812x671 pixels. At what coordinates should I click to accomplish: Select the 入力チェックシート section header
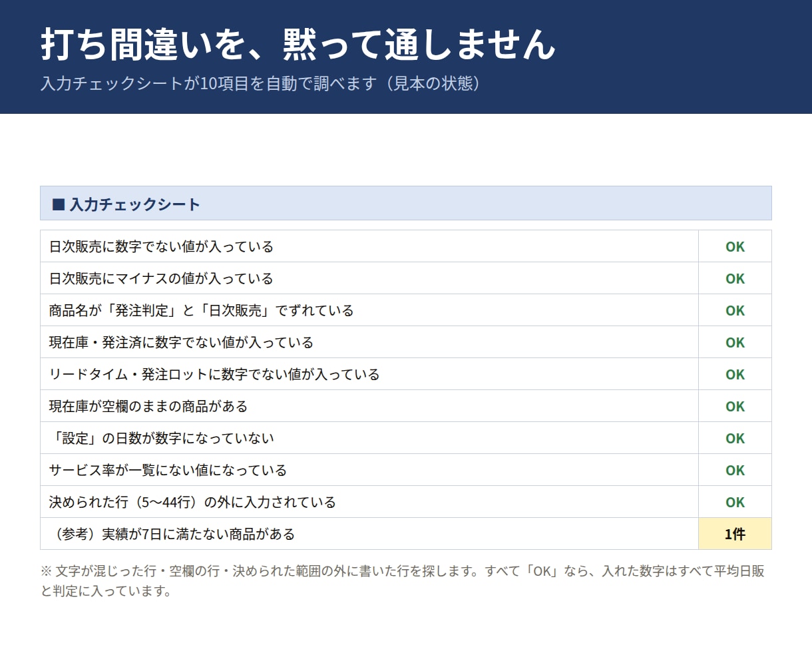tap(406, 203)
